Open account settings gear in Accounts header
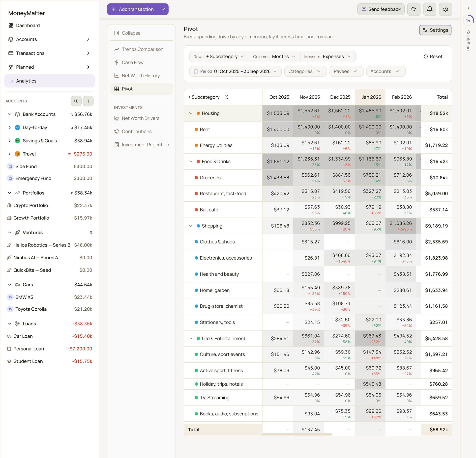 (76, 101)
